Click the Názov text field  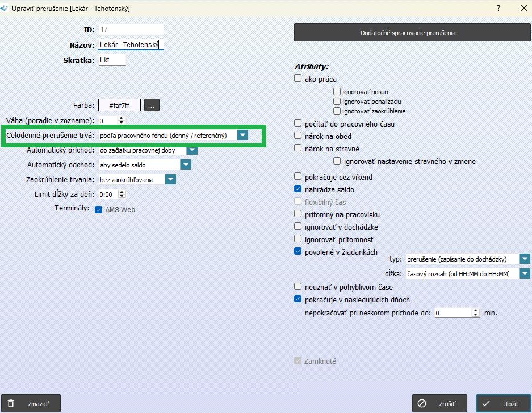coord(131,44)
